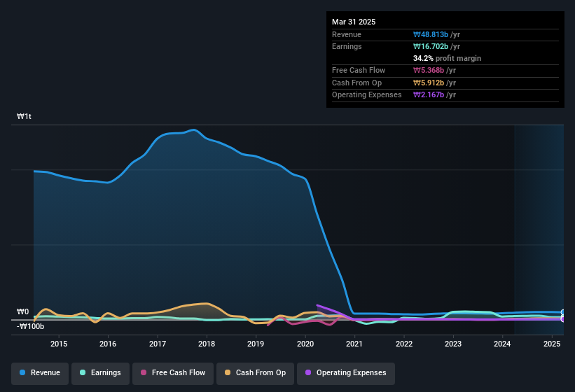Click the ₩16.702b earnings value
Viewport: 575px width, 392px height.
pos(431,46)
